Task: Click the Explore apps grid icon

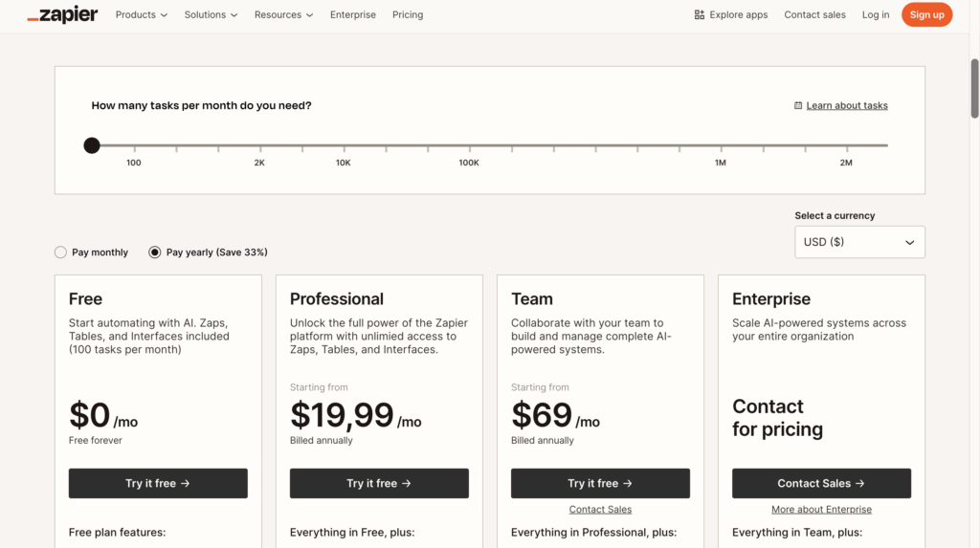Action: click(700, 15)
